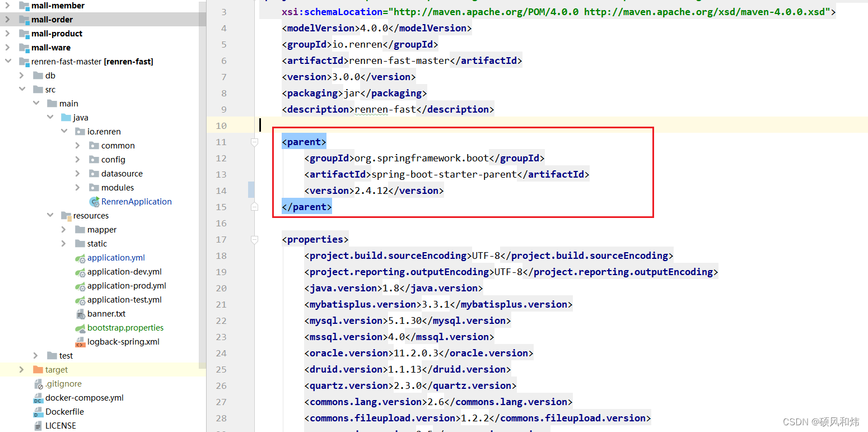868x432 pixels.
Task: Expand the common package chevron
Action: pos(77,146)
